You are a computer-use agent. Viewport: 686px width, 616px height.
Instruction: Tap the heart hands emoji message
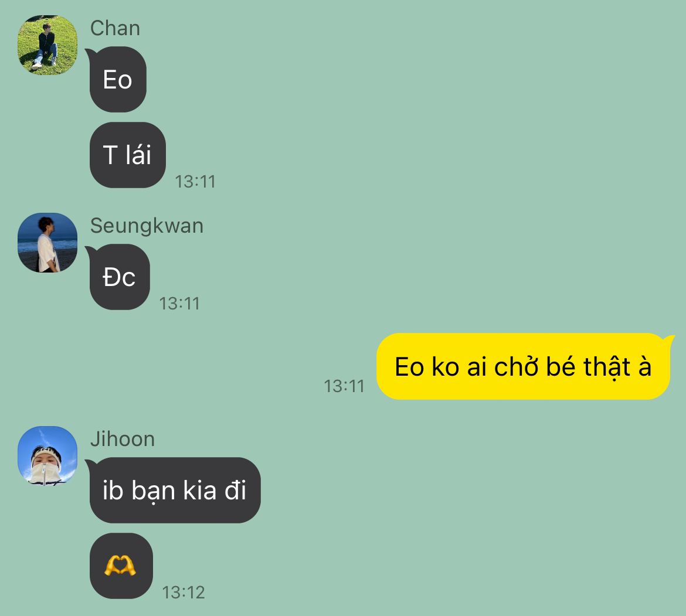(x=121, y=566)
